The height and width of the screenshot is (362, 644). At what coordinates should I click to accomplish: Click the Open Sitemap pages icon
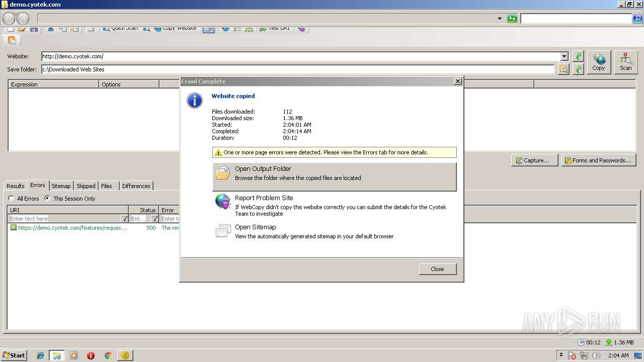click(x=223, y=231)
